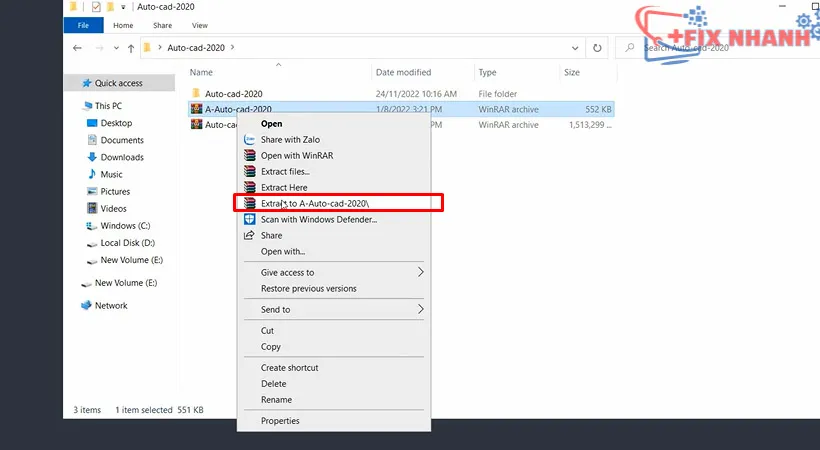Open Windows (C:) drive
820x450 pixels.
point(125,226)
